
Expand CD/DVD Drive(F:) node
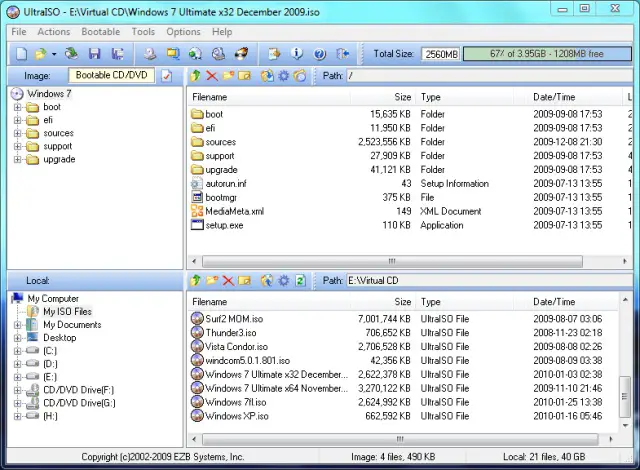(x=18, y=390)
